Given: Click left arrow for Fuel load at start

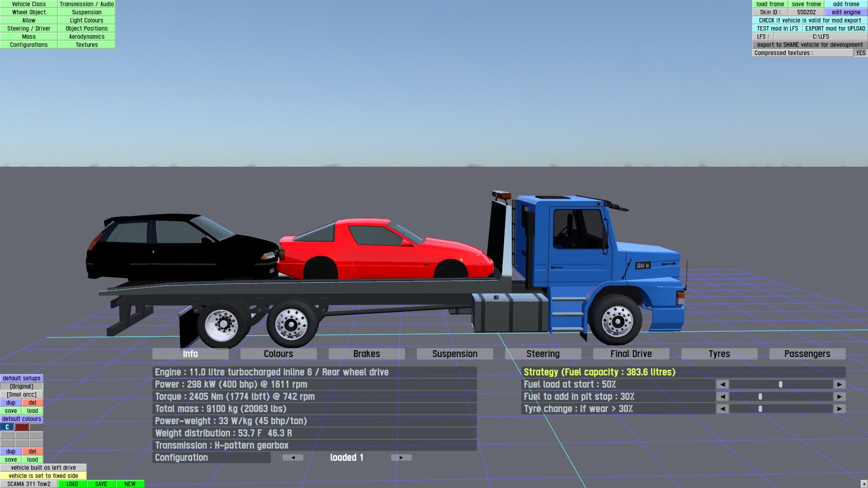Looking at the screenshot, I should (x=722, y=385).
